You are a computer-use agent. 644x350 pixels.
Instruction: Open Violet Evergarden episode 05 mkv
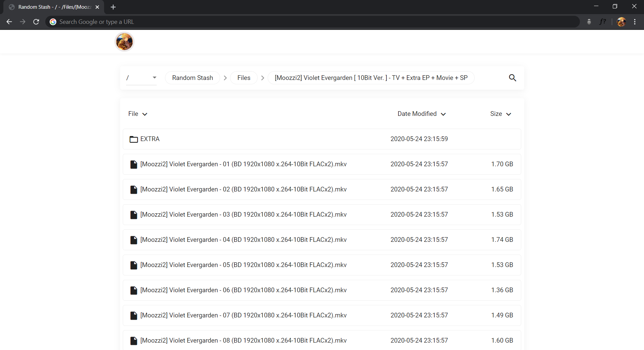click(322, 265)
